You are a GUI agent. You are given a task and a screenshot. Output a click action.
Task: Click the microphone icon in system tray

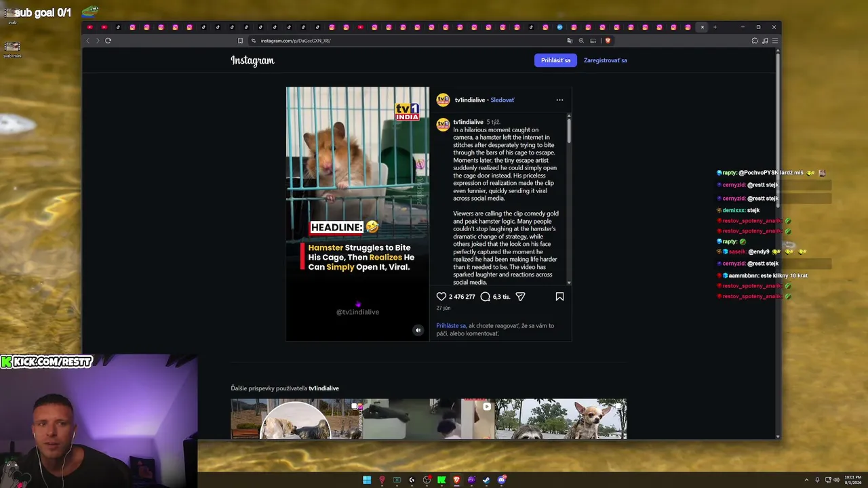817,480
